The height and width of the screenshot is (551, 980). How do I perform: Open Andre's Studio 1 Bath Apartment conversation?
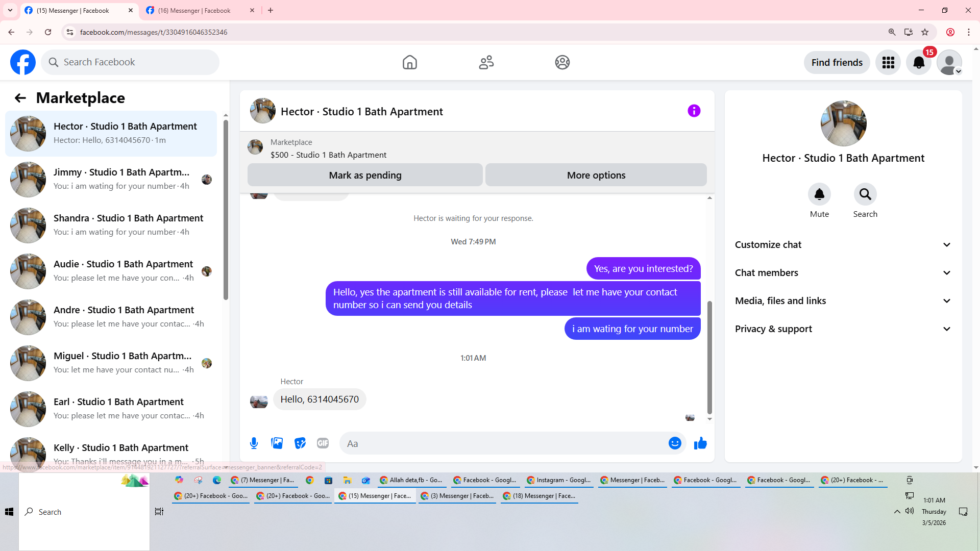(x=111, y=317)
